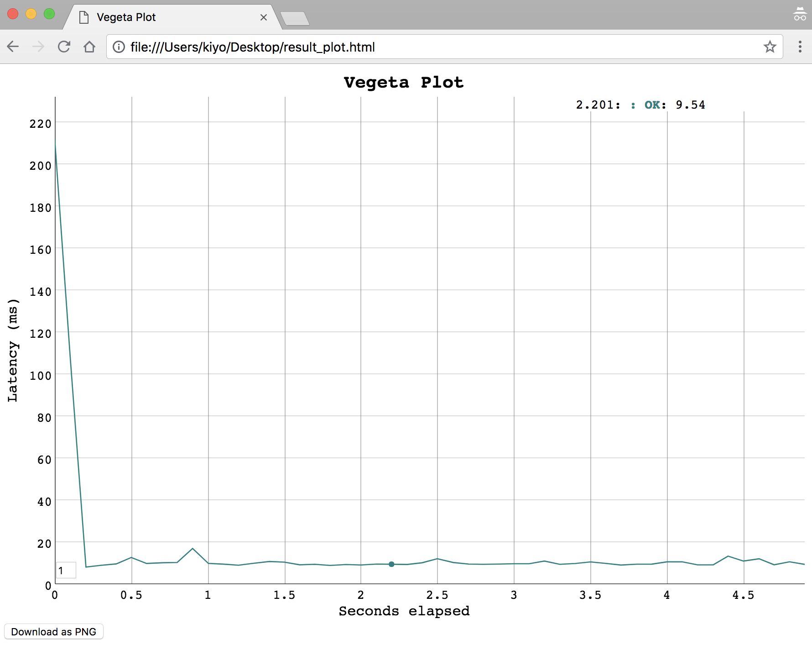Screen dimensions: 812x650
Task: View site information for the file URL
Action: pos(119,47)
